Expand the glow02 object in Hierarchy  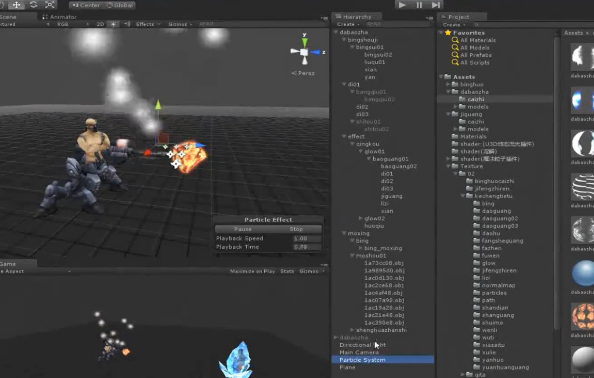click(361, 218)
